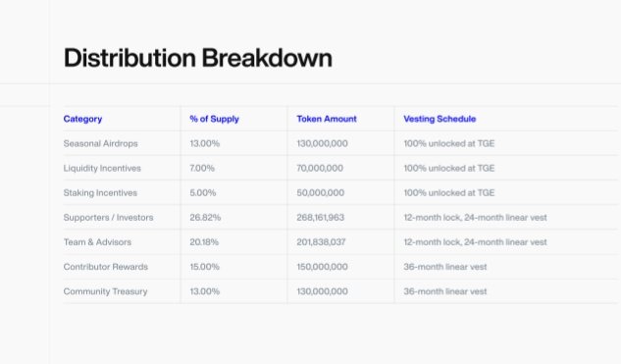Select the 20.18% supply value
This screenshot has height=364, width=621.
[204, 242]
